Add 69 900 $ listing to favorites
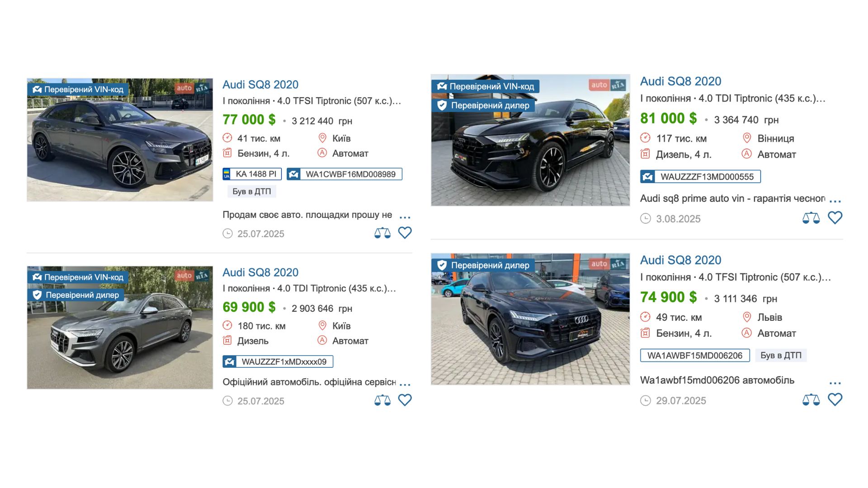Image resolution: width=868 pixels, height=488 pixels. (x=405, y=400)
